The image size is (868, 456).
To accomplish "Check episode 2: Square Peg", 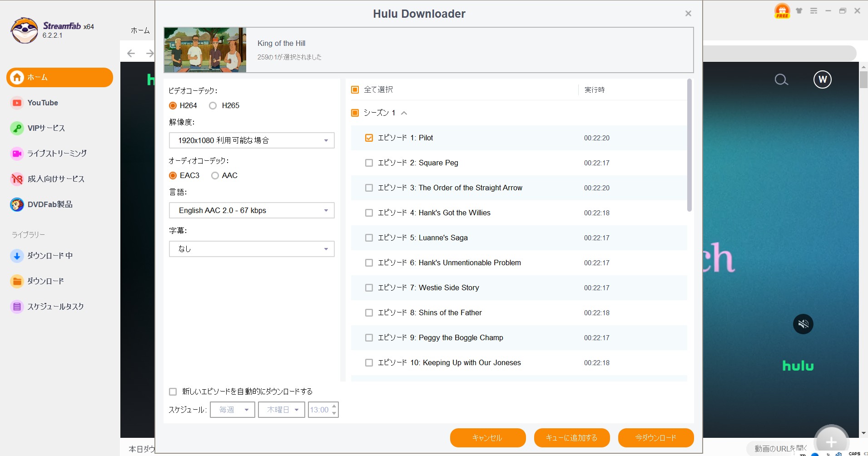I will coord(369,163).
